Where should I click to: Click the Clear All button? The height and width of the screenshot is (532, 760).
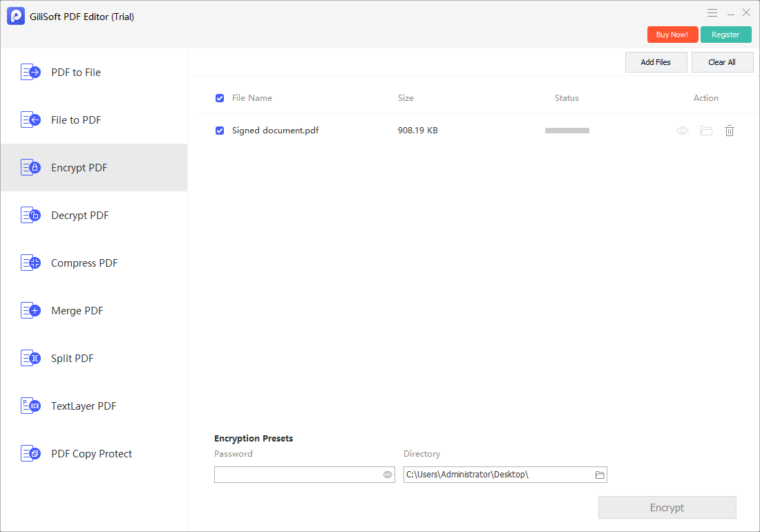(722, 62)
